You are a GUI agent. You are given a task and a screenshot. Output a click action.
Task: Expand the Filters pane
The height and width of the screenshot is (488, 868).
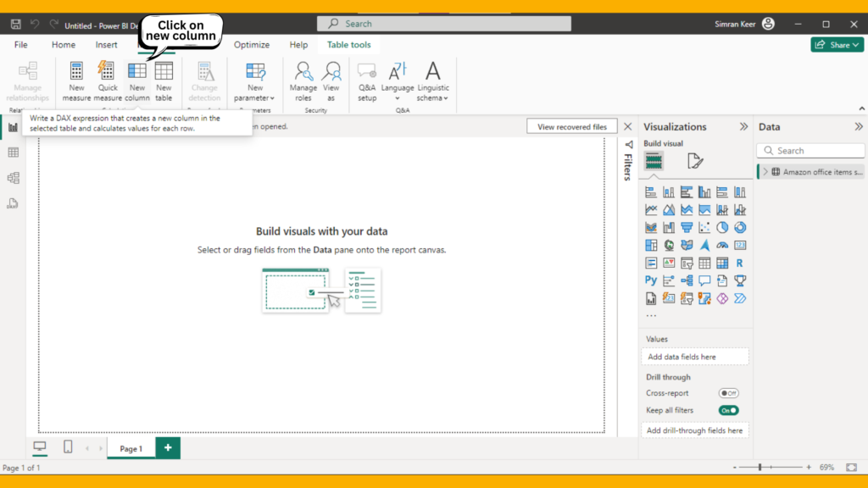628,145
